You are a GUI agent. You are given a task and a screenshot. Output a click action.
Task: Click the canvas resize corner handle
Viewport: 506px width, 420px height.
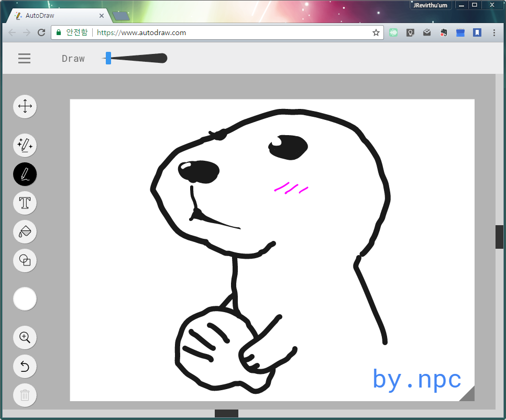[x=468, y=394]
